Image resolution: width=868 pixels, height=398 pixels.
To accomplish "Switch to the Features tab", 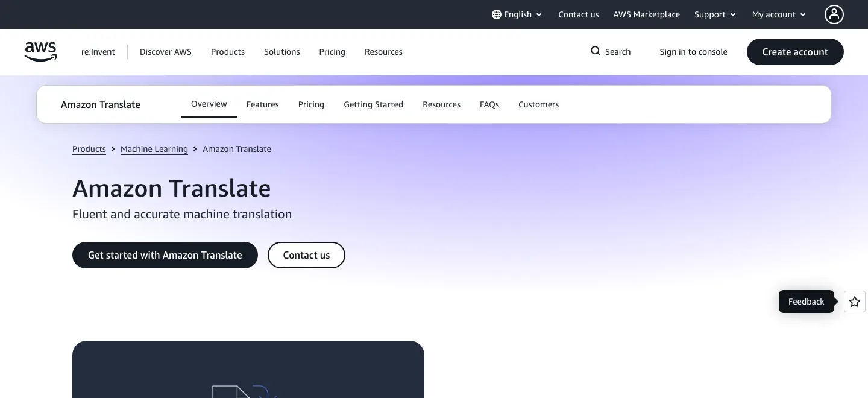I will pos(263,104).
